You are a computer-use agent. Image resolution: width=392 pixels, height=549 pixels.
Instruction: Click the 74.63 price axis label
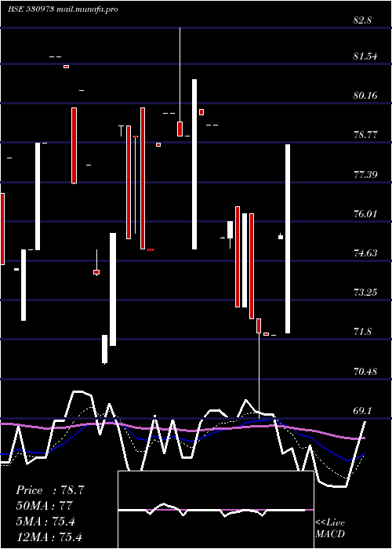pos(365,253)
